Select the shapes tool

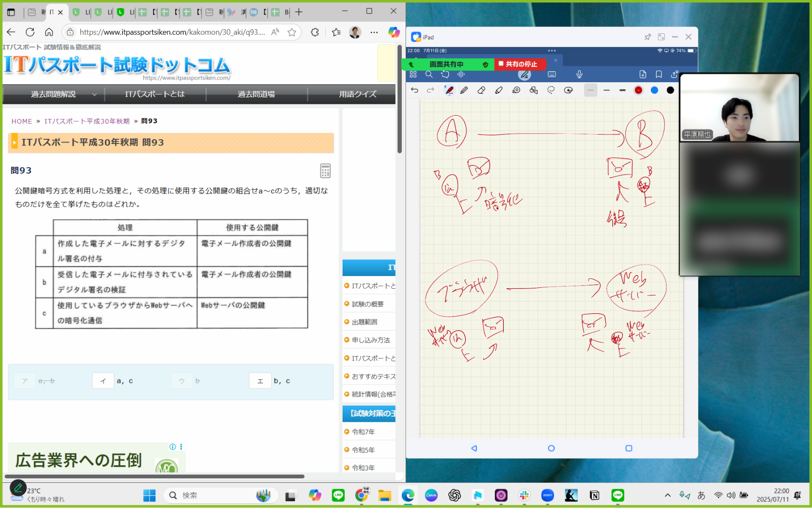[533, 90]
